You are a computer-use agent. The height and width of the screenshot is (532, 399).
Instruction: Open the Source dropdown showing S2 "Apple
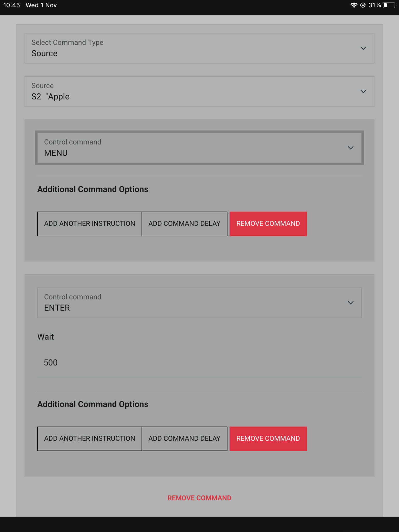pyautogui.click(x=199, y=91)
